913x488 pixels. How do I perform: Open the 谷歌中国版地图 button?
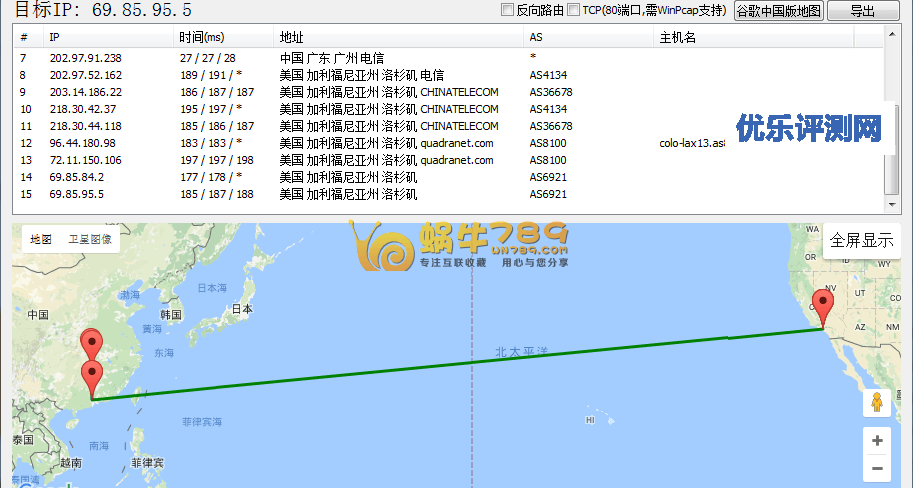point(778,10)
